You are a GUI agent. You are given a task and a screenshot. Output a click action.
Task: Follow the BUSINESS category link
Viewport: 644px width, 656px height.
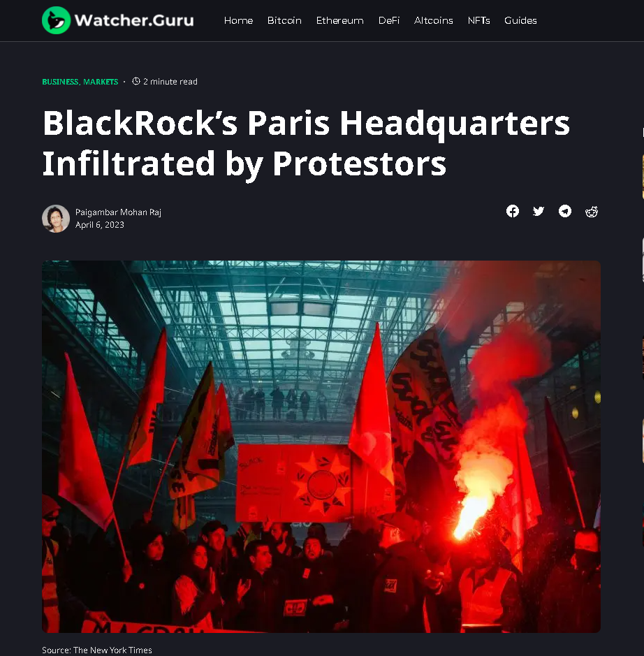60,82
